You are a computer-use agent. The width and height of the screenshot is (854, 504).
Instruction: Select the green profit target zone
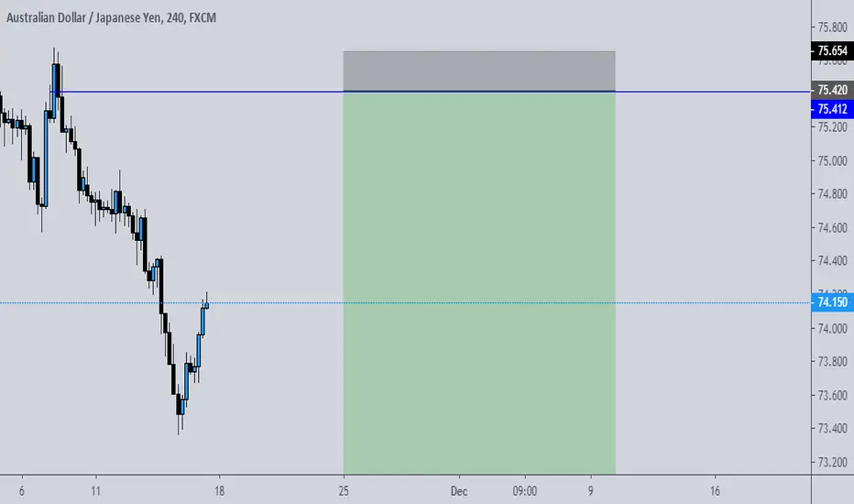(x=479, y=283)
